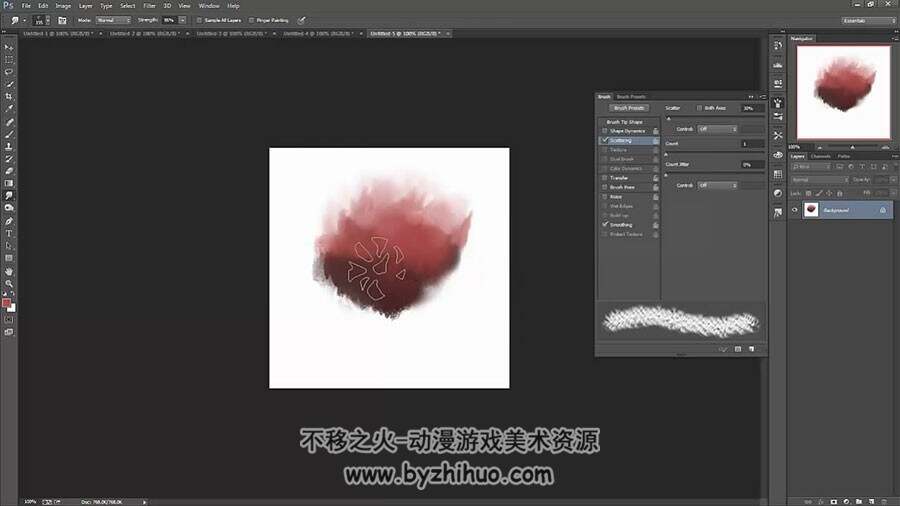Uncheck the Smoothing option
This screenshot has height=506, width=900.
pyautogui.click(x=604, y=225)
